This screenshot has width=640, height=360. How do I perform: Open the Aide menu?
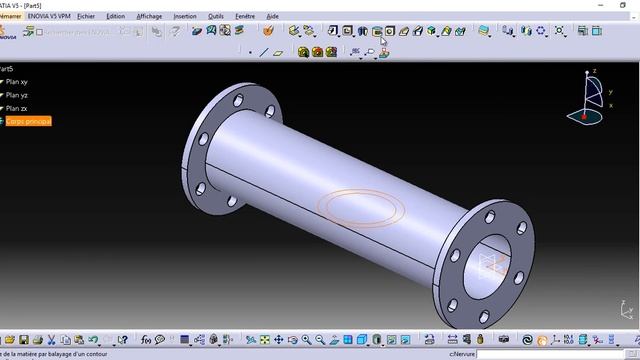click(273, 16)
